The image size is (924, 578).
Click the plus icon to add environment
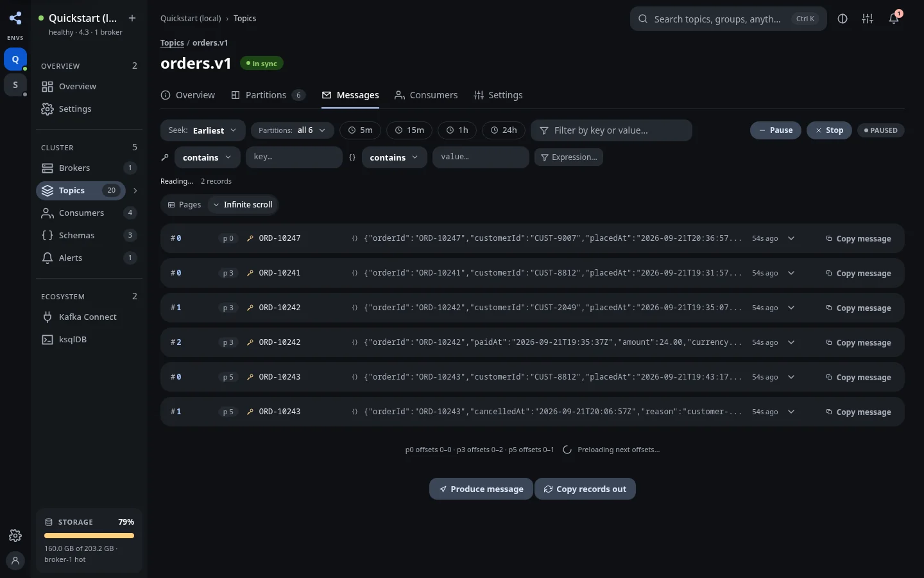coord(132,18)
